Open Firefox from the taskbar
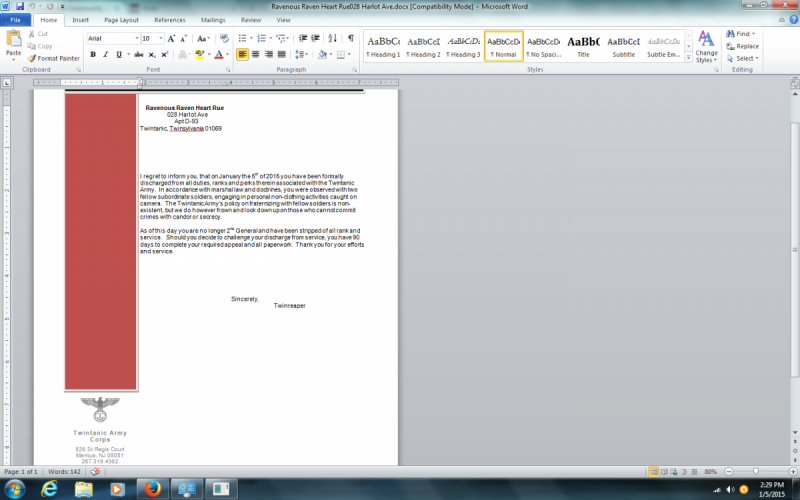This screenshot has height=500, width=800. (151, 488)
